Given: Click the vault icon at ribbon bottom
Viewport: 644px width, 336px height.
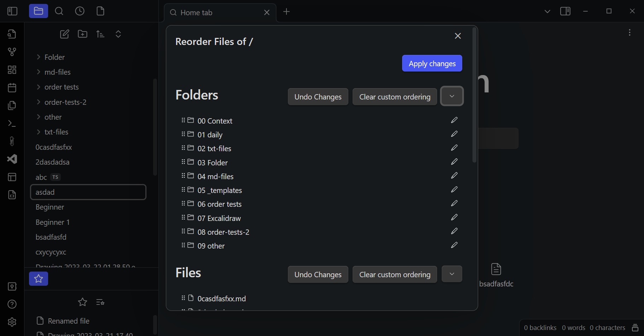Looking at the screenshot, I should [12, 286].
